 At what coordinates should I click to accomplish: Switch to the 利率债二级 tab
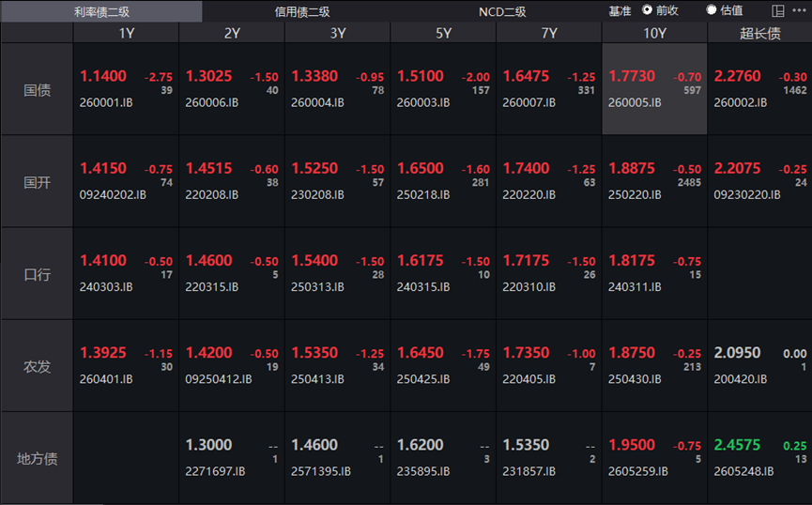(100, 11)
